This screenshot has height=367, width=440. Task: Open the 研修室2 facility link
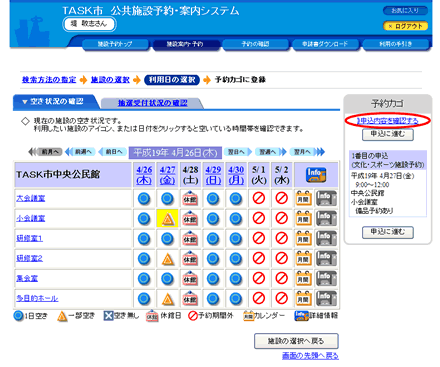click(30, 258)
